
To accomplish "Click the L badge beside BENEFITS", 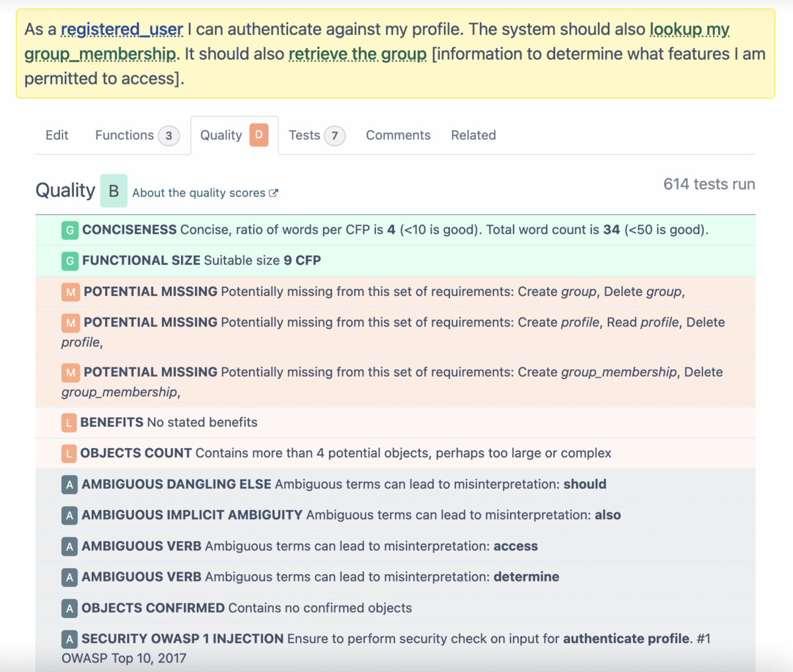I will 69,423.
